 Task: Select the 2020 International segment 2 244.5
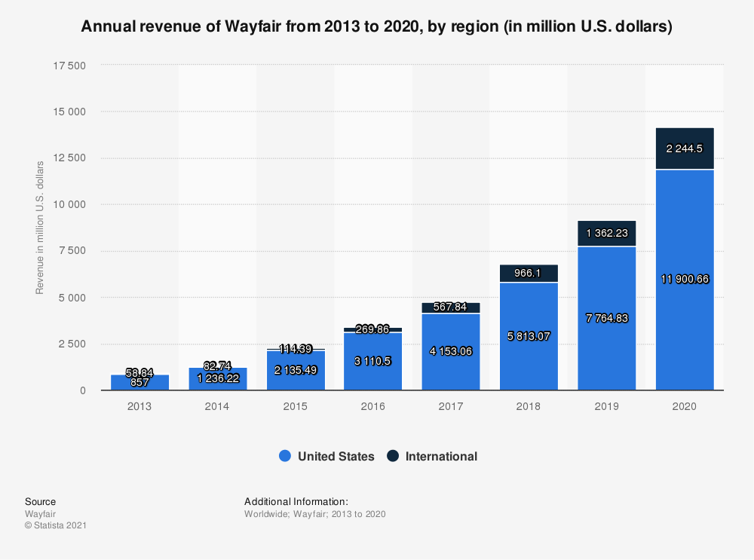coord(685,148)
